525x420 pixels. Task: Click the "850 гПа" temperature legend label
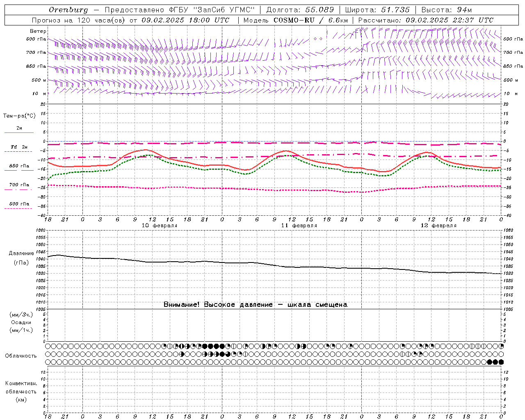pos(19,166)
